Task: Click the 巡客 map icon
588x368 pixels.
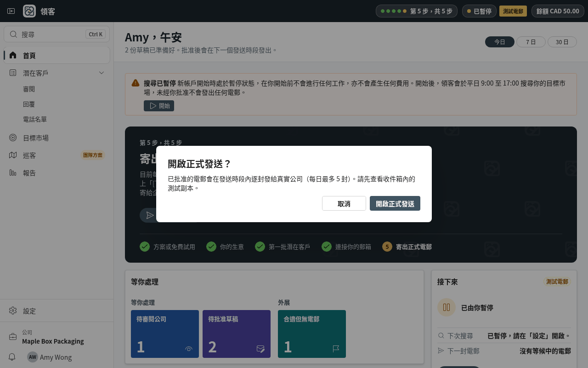Action: tap(13, 155)
